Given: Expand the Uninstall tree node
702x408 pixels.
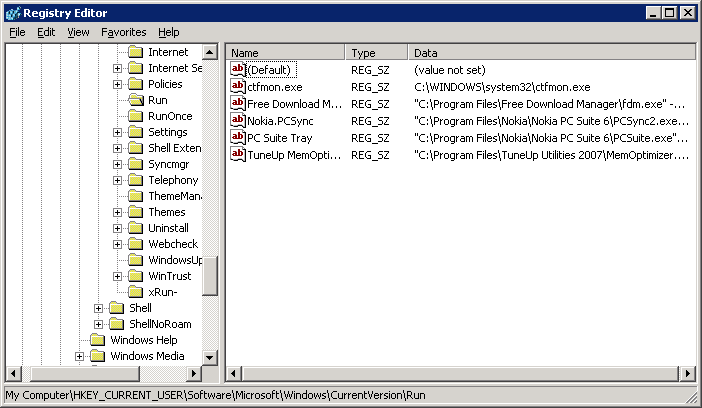Looking at the screenshot, I should point(117,228).
